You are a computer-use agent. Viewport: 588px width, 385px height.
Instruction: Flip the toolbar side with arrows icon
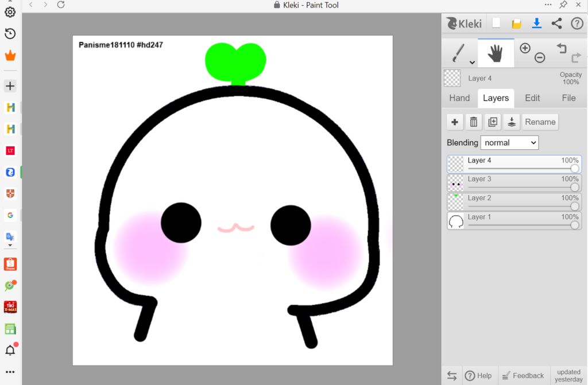pos(452,376)
